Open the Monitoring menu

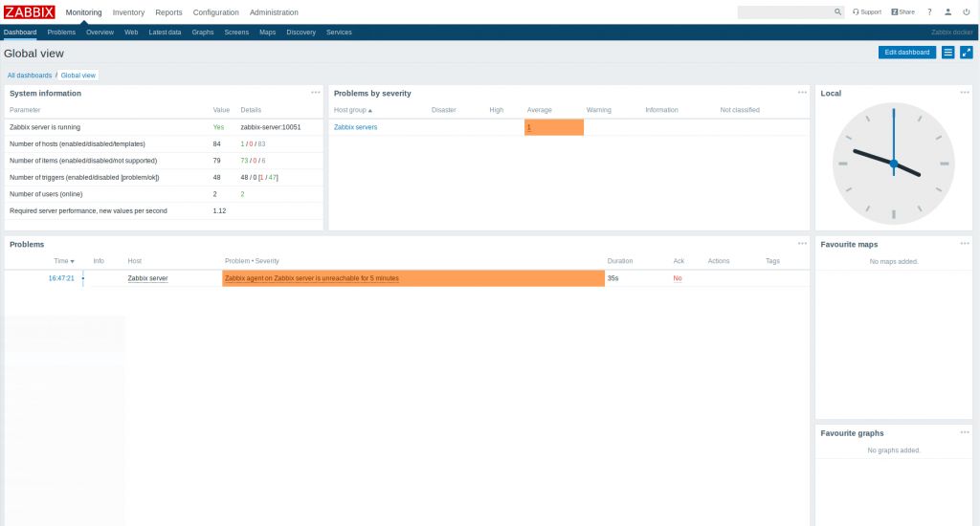click(x=84, y=12)
